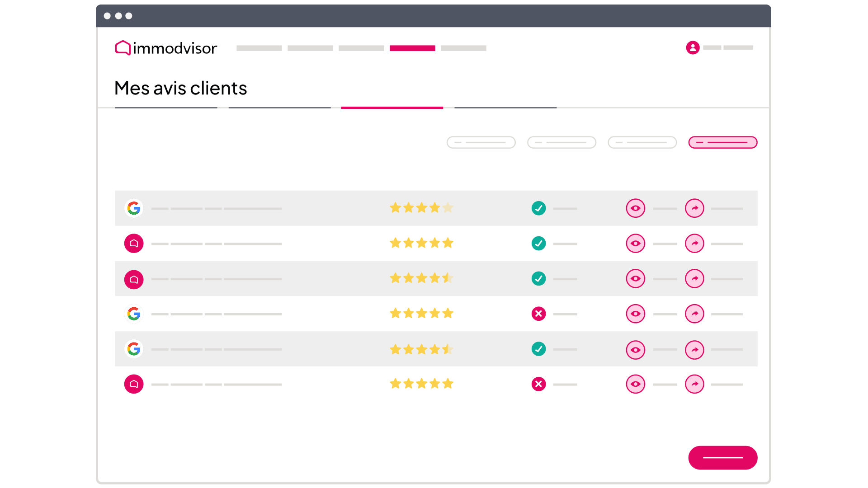The width and height of the screenshot is (868, 488).
Task: Toggle the eye view icon in first row
Action: [x=635, y=208]
